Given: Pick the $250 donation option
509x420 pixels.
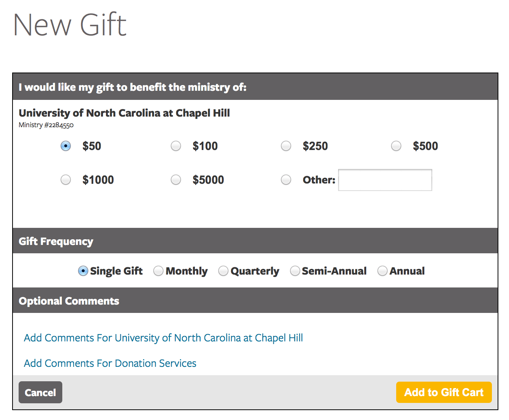Looking at the screenshot, I should pyautogui.click(x=286, y=146).
